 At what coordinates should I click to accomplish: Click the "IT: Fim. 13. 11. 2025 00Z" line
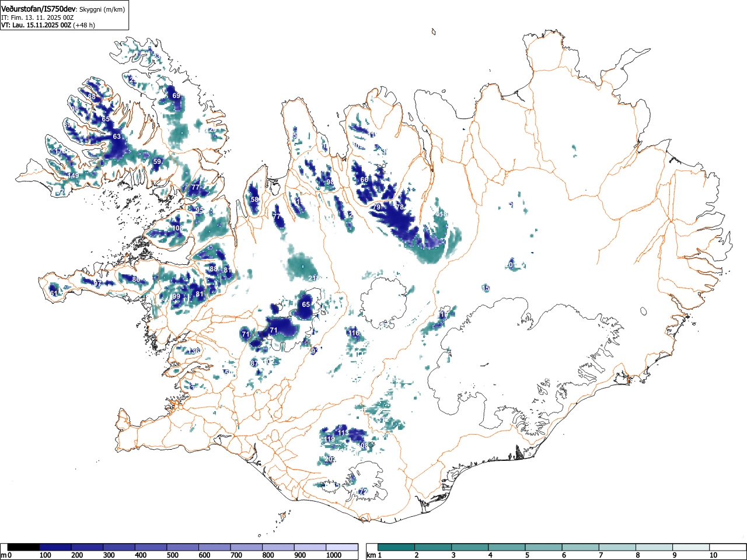coord(37,17)
